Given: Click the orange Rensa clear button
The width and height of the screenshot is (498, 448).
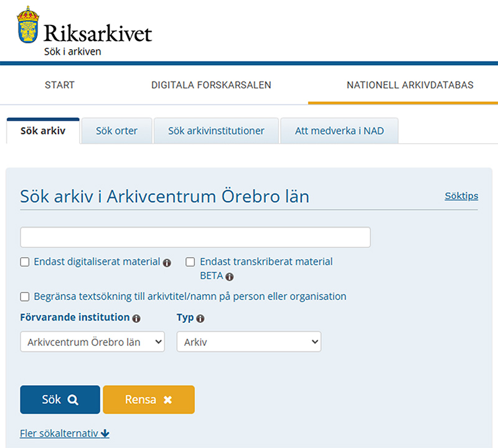Looking at the screenshot, I should (x=149, y=399).
